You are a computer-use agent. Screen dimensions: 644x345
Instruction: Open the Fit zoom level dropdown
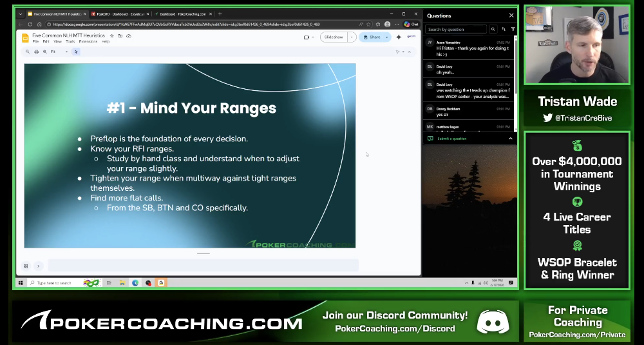click(x=59, y=52)
